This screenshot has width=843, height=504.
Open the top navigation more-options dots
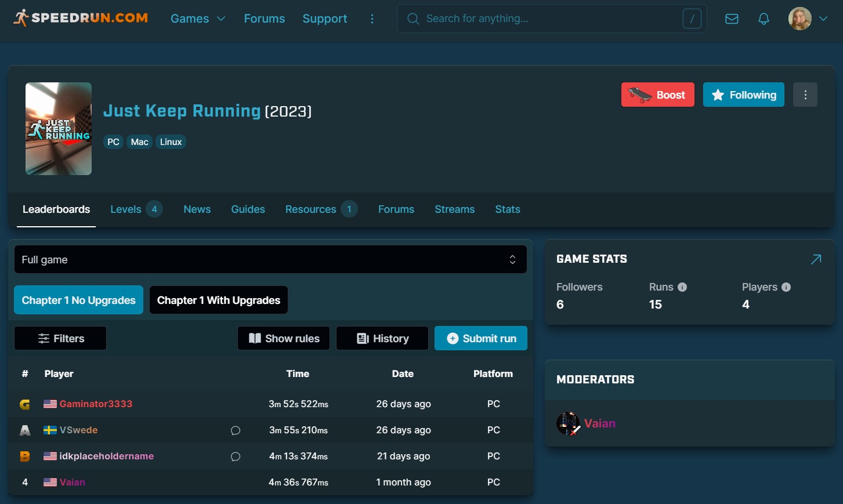pos(372,19)
